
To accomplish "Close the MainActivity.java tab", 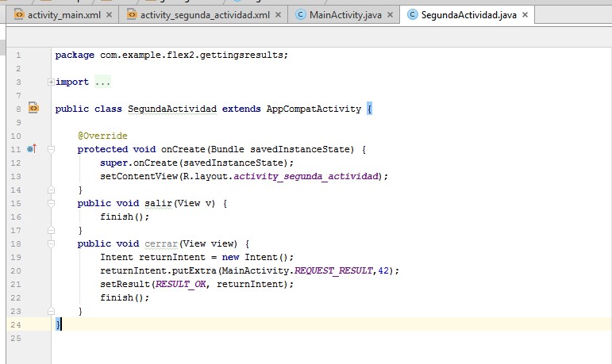I will (390, 15).
